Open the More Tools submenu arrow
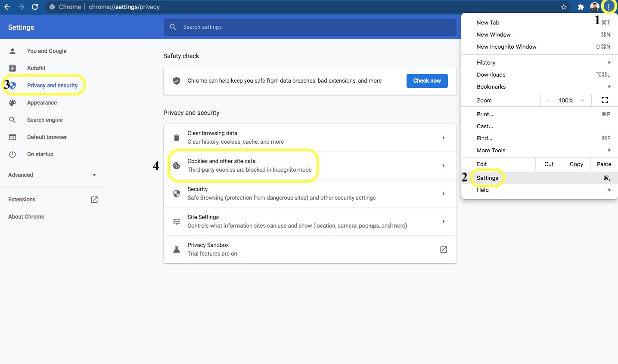The width and height of the screenshot is (618, 364). click(609, 150)
